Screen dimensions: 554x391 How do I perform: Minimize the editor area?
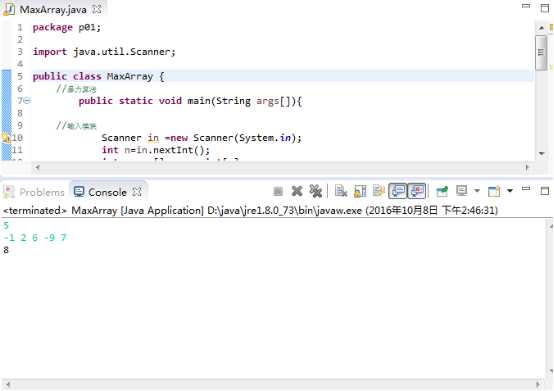point(526,6)
